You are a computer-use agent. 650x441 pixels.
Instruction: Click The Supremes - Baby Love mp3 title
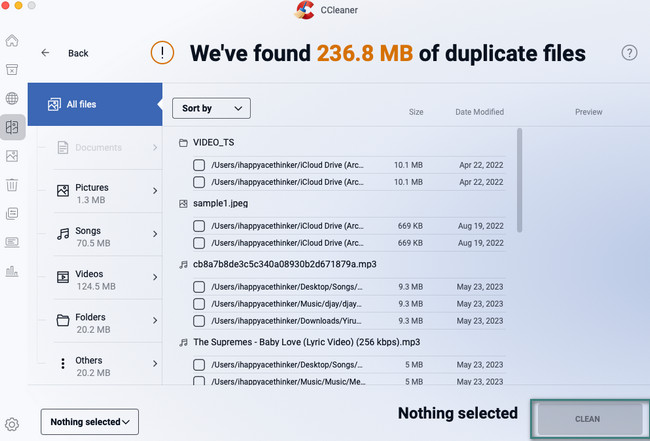tap(306, 342)
